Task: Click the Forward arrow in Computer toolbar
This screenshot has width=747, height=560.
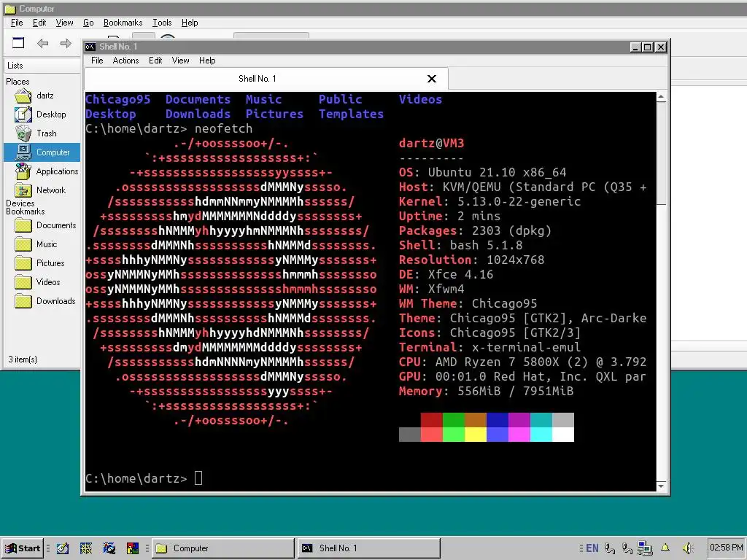Action: [x=66, y=43]
